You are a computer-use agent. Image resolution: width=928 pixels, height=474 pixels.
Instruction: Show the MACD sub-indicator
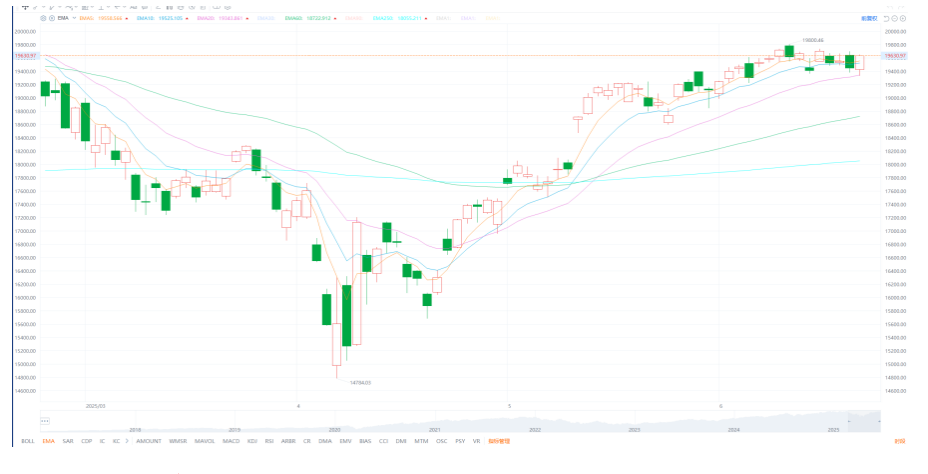pos(231,441)
